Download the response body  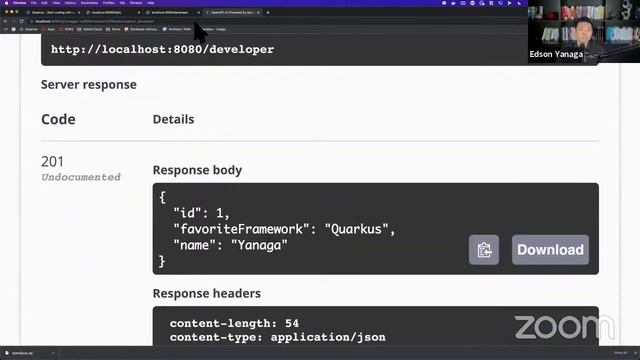pyautogui.click(x=550, y=250)
